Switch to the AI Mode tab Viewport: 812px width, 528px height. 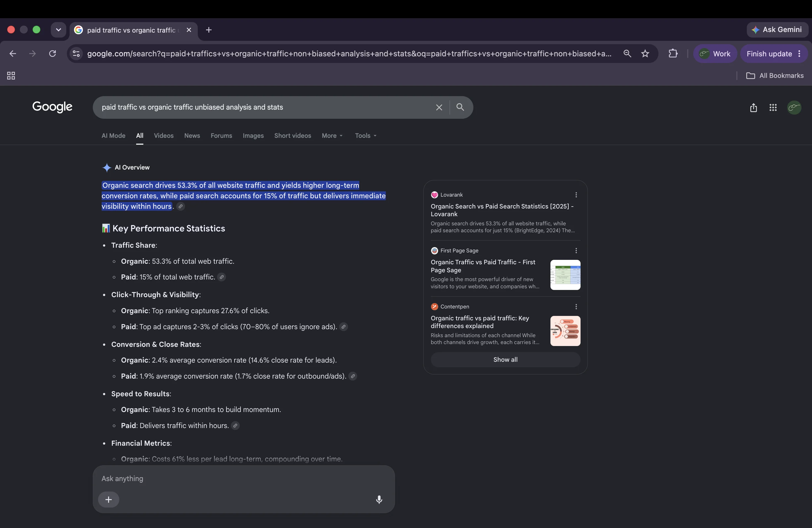113,136
